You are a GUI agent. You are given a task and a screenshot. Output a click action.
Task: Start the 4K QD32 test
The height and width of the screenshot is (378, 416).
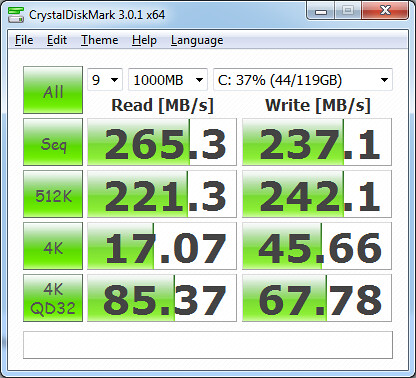(53, 298)
